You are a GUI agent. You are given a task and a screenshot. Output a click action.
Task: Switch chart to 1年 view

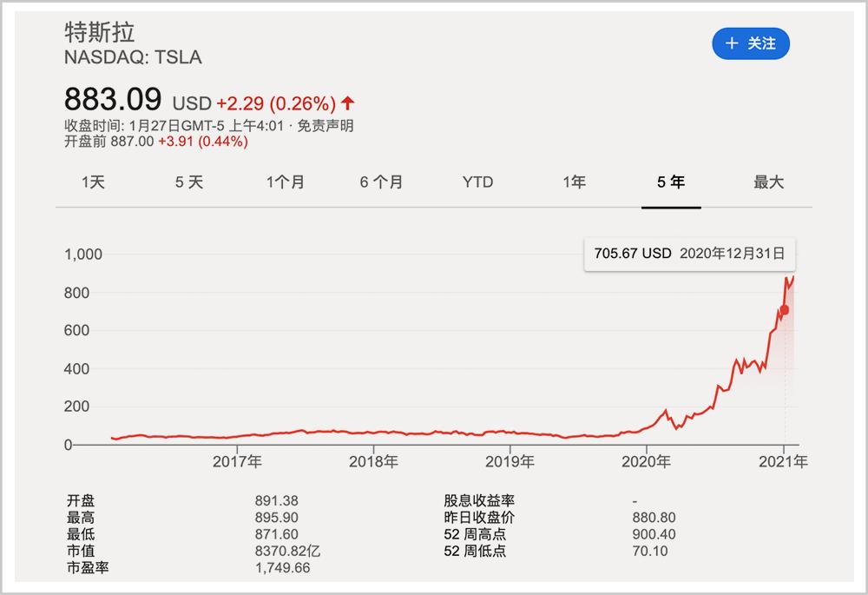pyautogui.click(x=575, y=182)
